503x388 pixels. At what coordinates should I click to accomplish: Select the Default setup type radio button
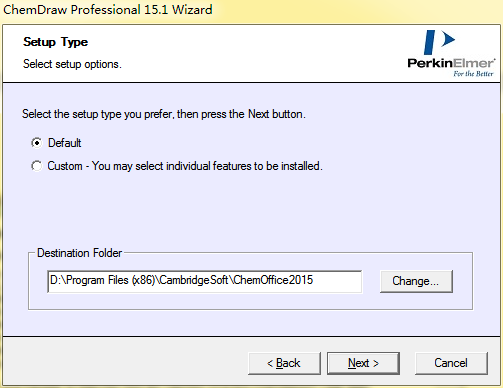coord(37,143)
